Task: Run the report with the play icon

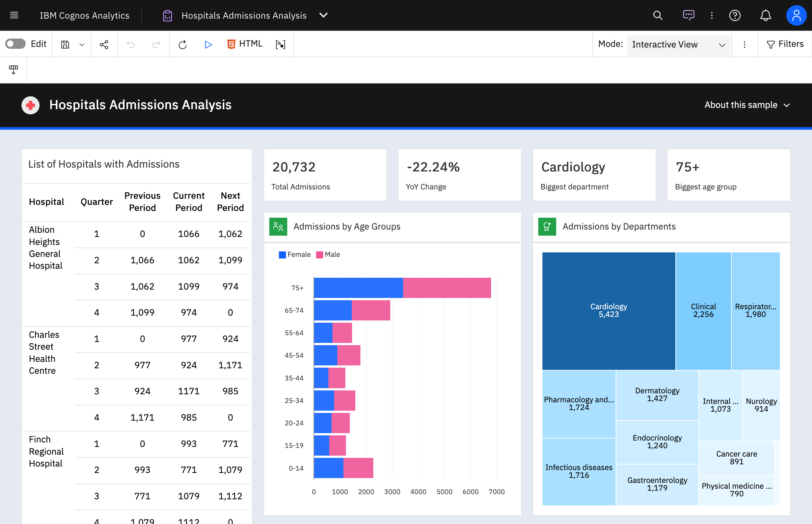Action: [x=208, y=45]
